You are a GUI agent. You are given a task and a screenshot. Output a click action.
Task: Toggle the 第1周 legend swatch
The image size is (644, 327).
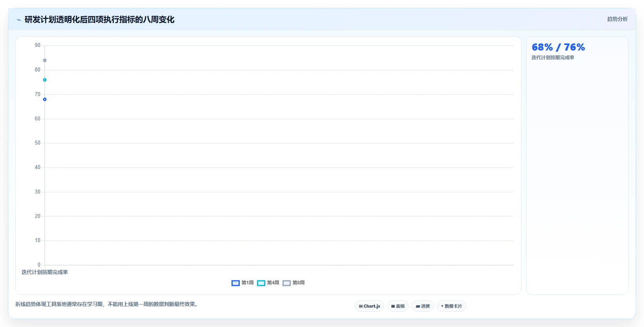tap(235, 283)
